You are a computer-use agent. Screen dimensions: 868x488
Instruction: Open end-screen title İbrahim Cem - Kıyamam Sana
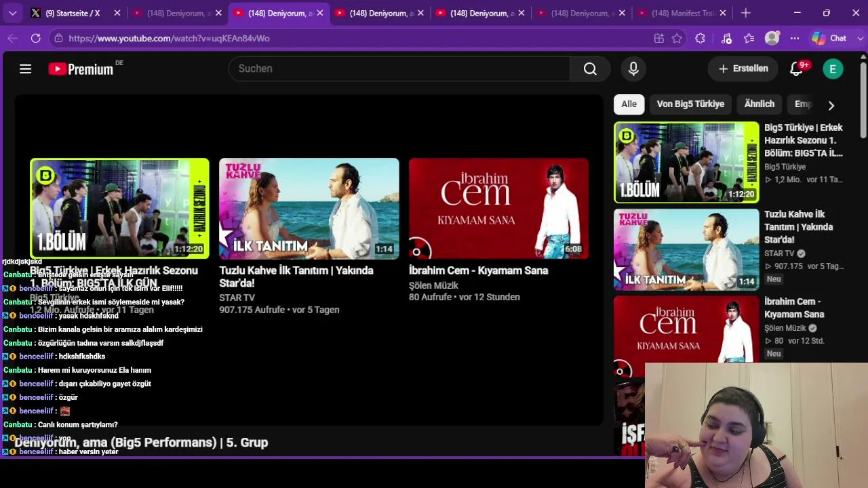(x=478, y=270)
